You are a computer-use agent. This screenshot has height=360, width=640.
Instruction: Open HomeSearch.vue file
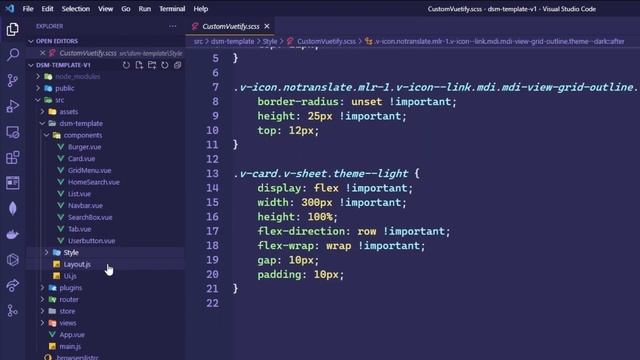pos(93,182)
